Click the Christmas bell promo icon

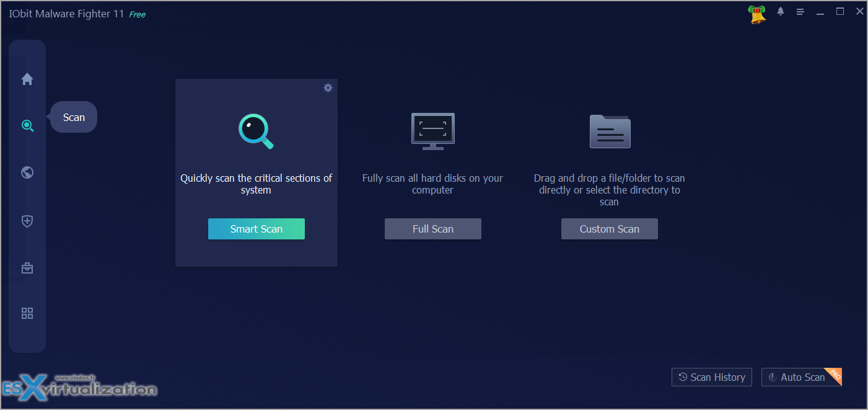pyautogui.click(x=757, y=14)
